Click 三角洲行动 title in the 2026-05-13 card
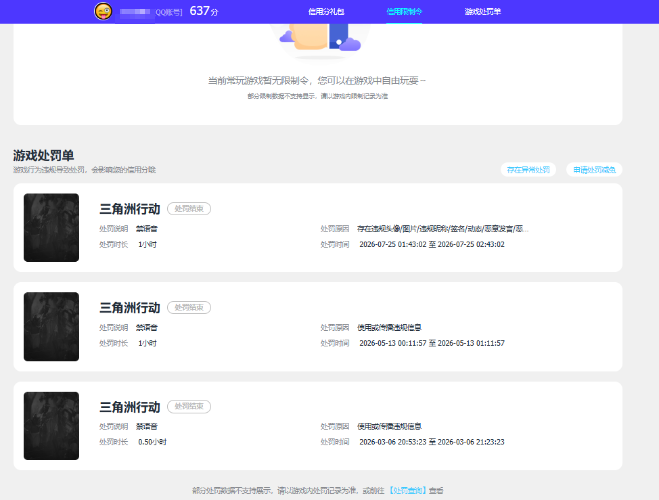 [130, 308]
